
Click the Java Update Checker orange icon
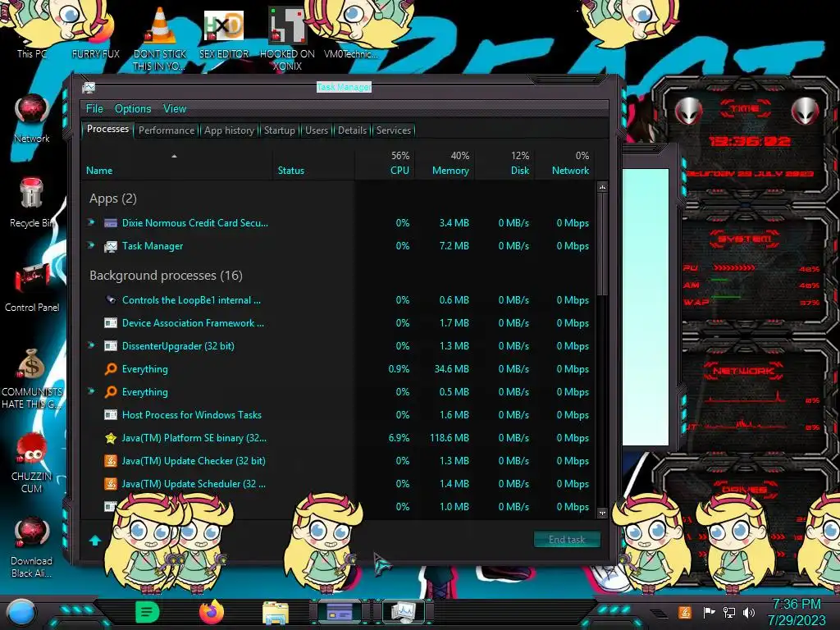click(x=111, y=461)
